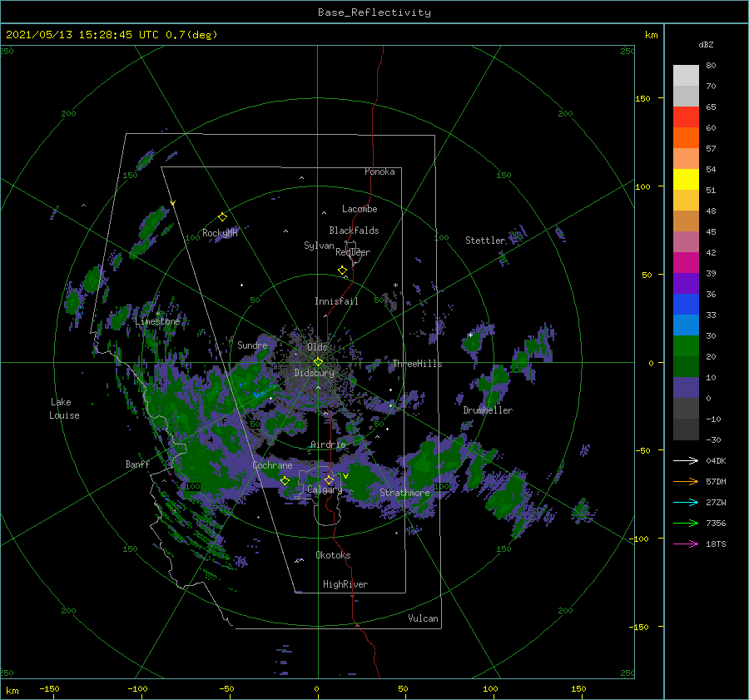This screenshot has width=749, height=700.
Task: Select the yellow diamond marker above Calgary
Action: (x=329, y=479)
